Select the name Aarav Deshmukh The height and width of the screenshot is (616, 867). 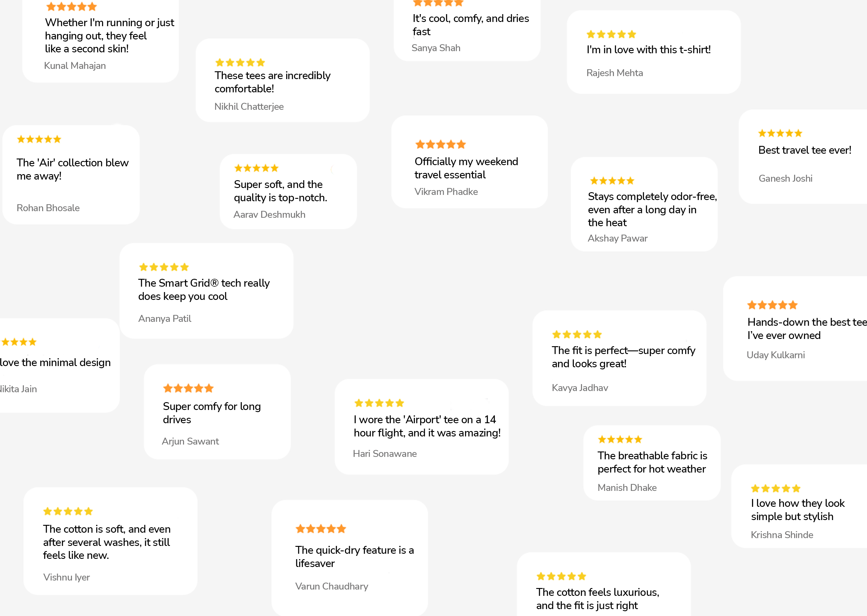(269, 215)
